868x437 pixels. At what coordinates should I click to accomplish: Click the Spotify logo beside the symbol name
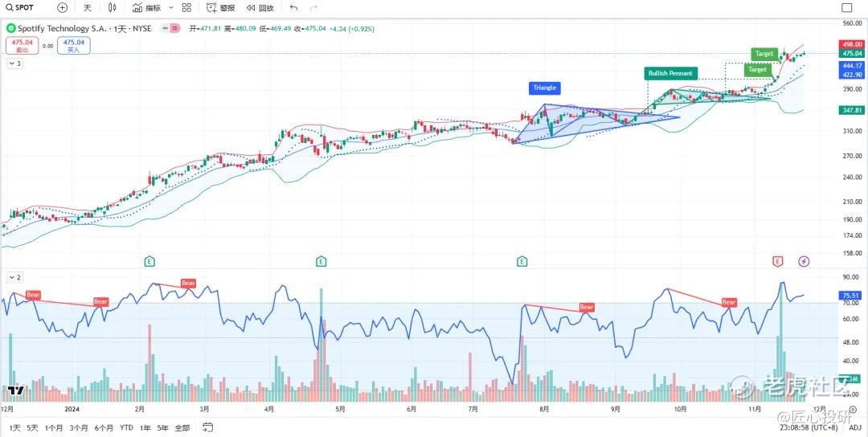[11, 28]
